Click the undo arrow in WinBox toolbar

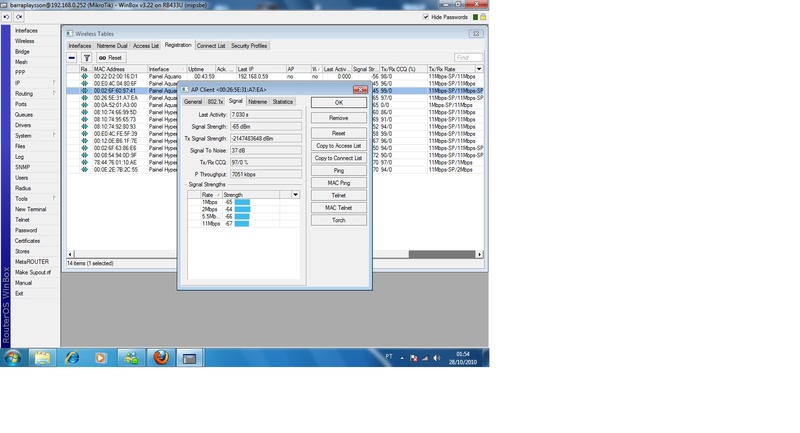click(6, 17)
